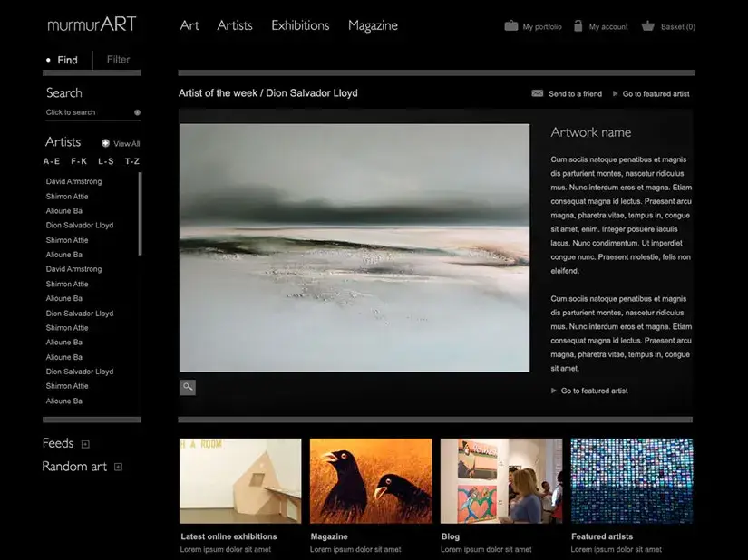Viewport: 748px width, 560px height.
Task: Open the Magazine crows thumbnail
Action: pyautogui.click(x=371, y=480)
